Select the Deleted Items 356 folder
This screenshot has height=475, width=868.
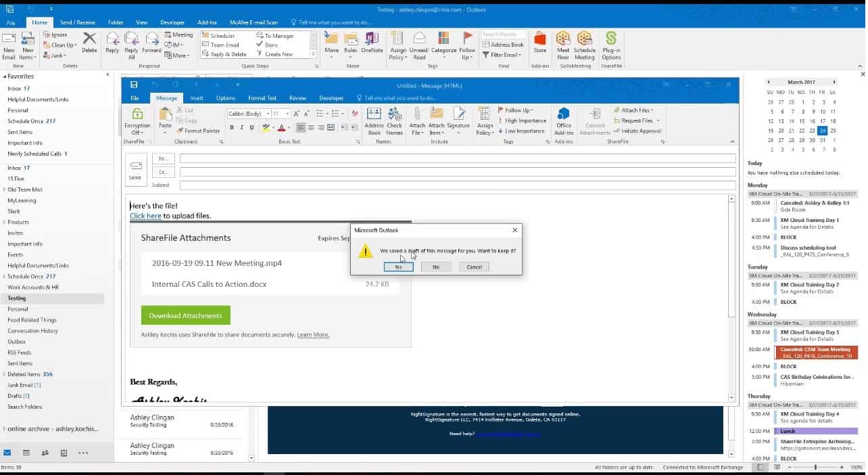30,374
